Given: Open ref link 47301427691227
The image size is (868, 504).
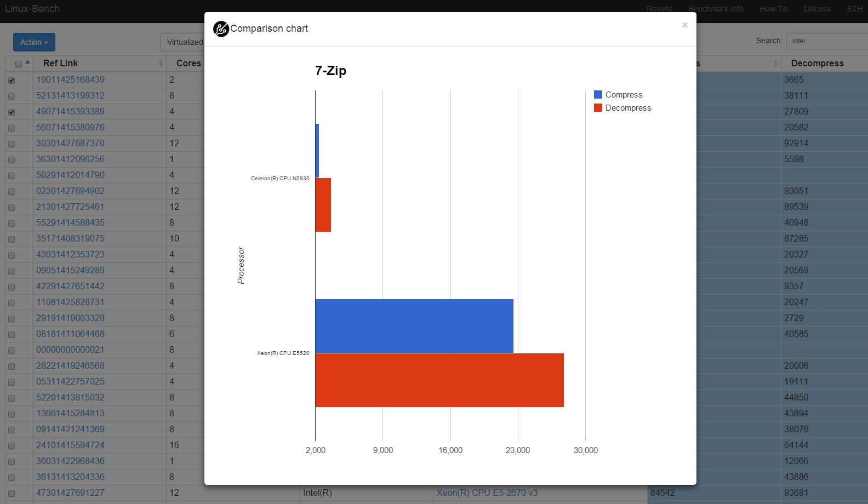Looking at the screenshot, I should coord(70,493).
